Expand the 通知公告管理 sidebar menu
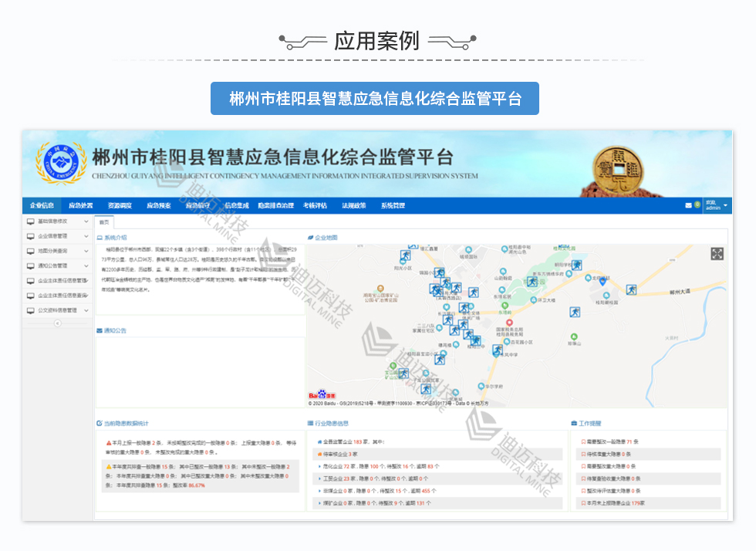Screen dimensions: 756x551 pyautogui.click(x=58, y=265)
